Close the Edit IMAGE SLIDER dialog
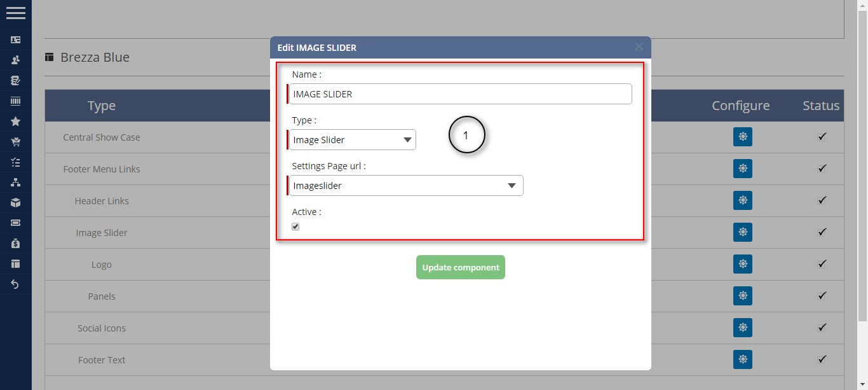Image resolution: width=868 pixels, height=390 pixels. click(639, 47)
